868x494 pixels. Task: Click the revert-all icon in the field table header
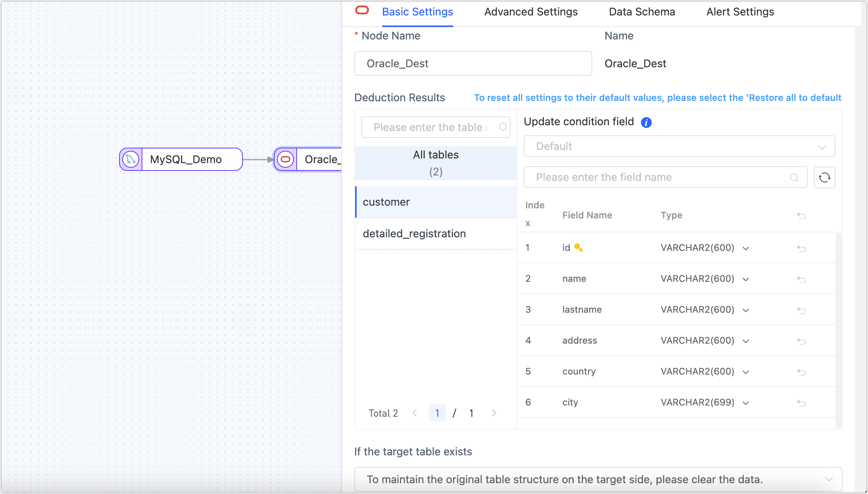coord(801,216)
